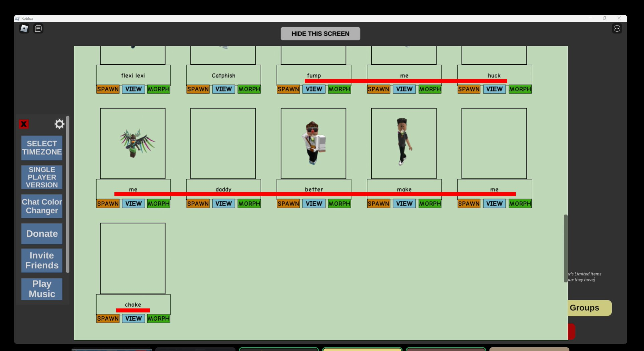Spawn the flexi lexi outfit
Viewport: 644px width, 351px height.
(x=108, y=89)
